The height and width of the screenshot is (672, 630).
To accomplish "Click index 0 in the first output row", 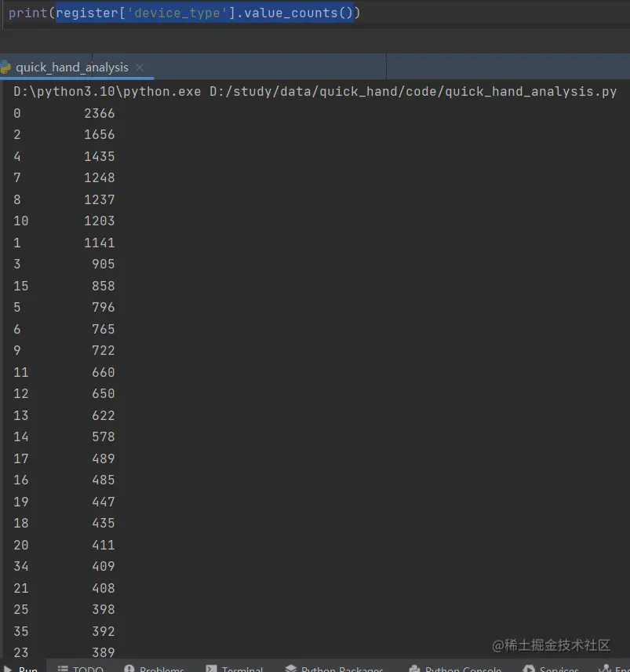I will tap(17, 113).
